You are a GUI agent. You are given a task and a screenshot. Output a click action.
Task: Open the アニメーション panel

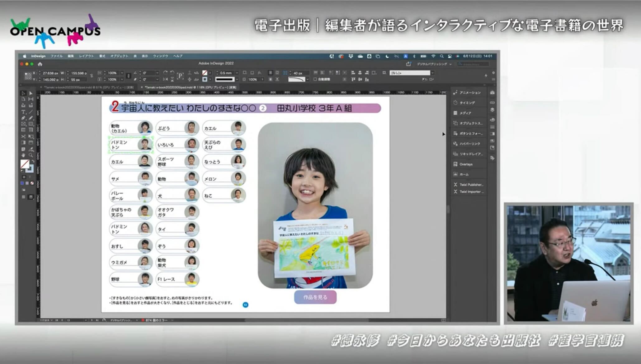coord(469,93)
